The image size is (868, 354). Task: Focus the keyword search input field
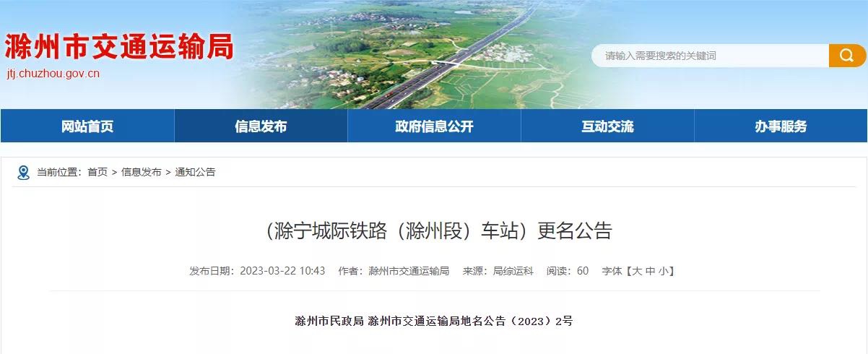[x=711, y=56]
